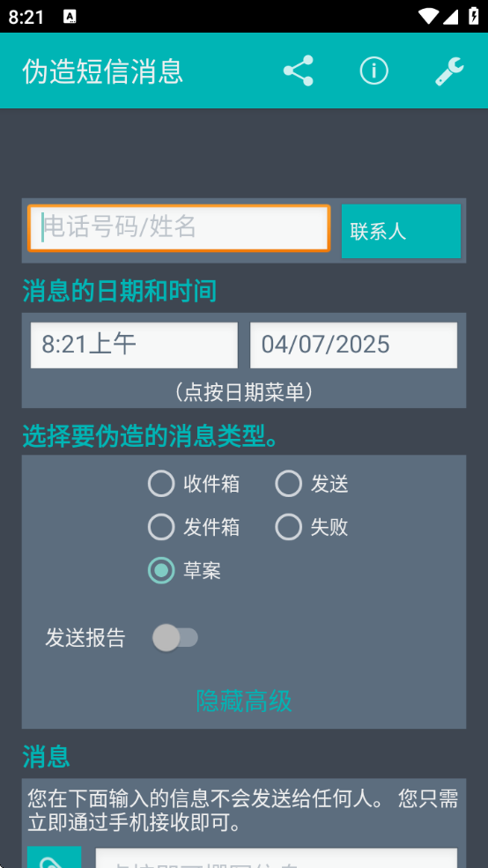488x868 pixels.
Task: Open the info circle icon
Action: [x=374, y=70]
